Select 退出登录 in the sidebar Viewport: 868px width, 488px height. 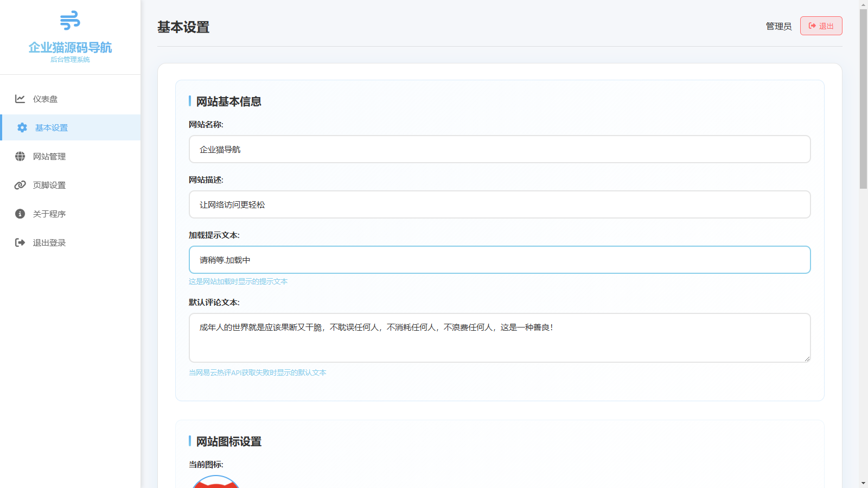point(49,242)
